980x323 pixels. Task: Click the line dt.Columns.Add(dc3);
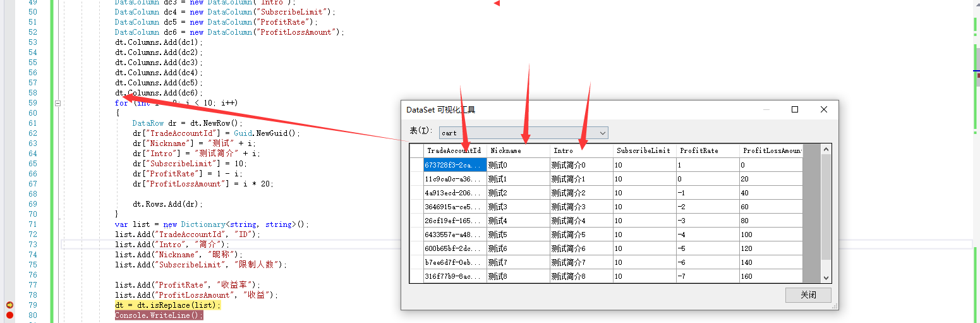159,62
